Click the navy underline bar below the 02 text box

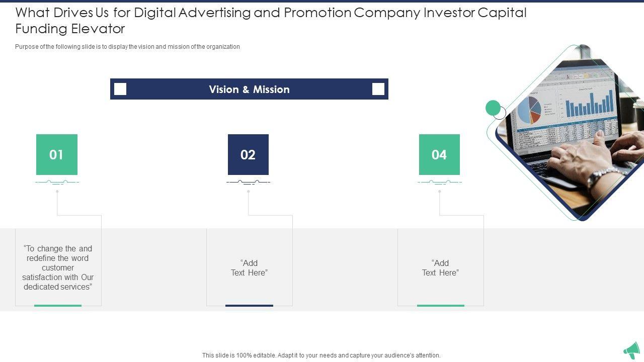point(249,305)
